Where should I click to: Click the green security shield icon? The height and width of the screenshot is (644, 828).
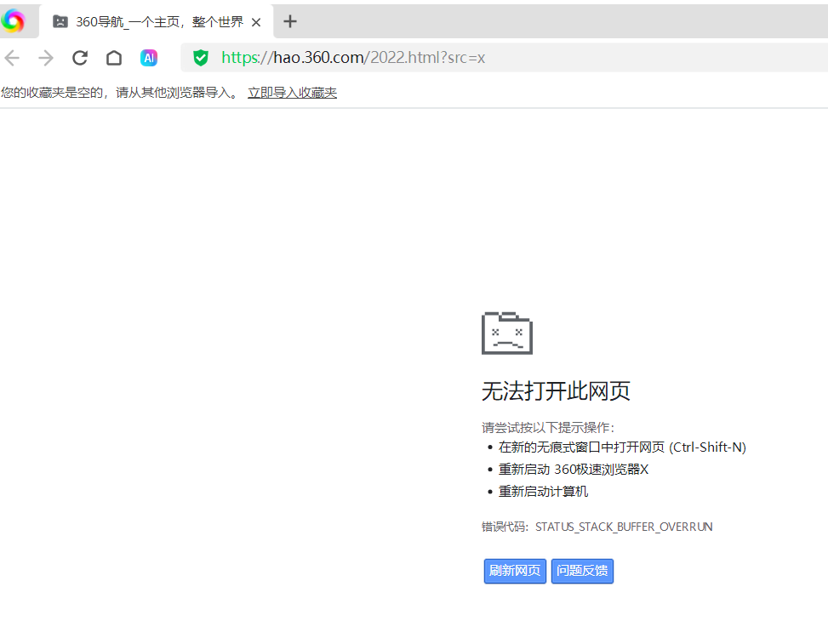pos(201,58)
